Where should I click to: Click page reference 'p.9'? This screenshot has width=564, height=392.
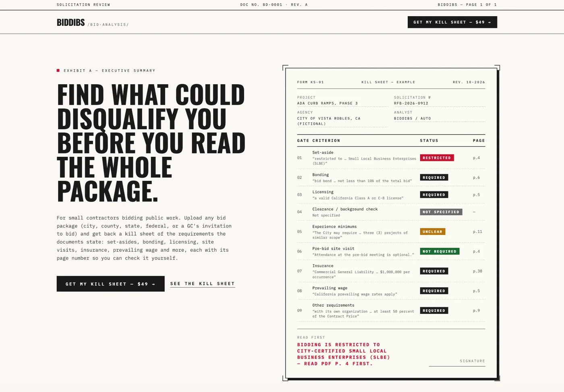pyautogui.click(x=476, y=311)
